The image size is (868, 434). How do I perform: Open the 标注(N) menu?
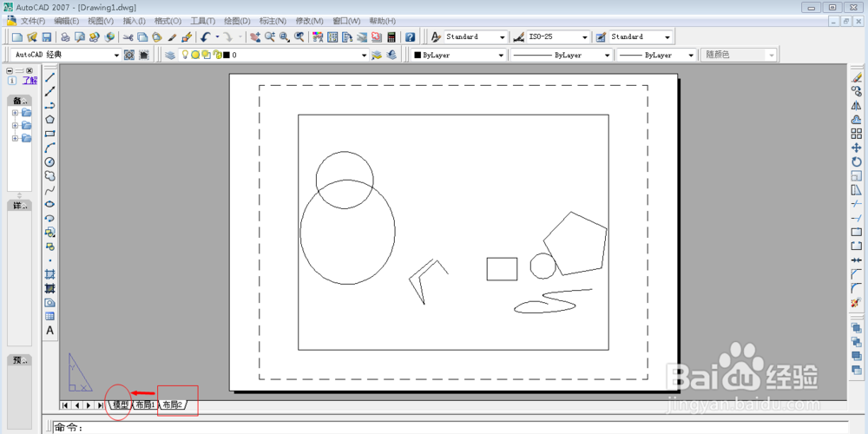(x=273, y=21)
